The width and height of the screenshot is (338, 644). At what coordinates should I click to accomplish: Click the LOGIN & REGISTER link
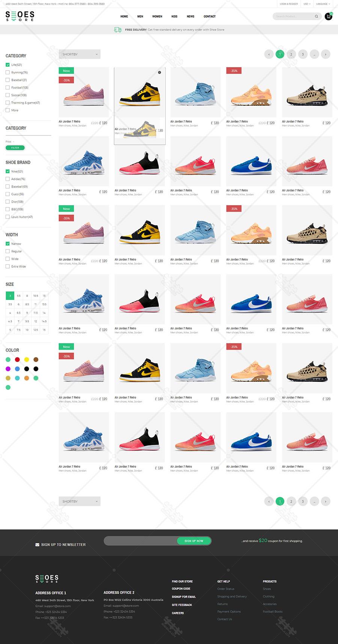coord(289,4)
